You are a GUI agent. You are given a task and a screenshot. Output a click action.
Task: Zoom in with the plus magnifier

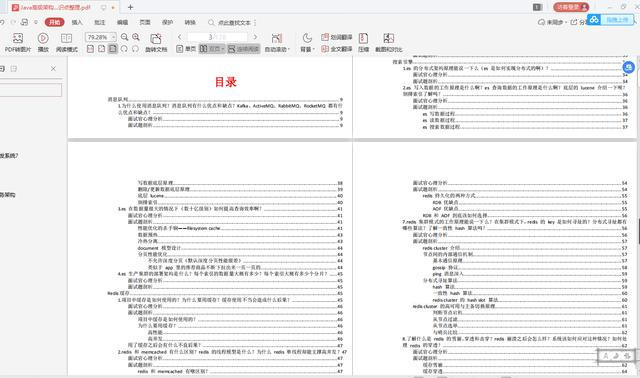click(136, 37)
